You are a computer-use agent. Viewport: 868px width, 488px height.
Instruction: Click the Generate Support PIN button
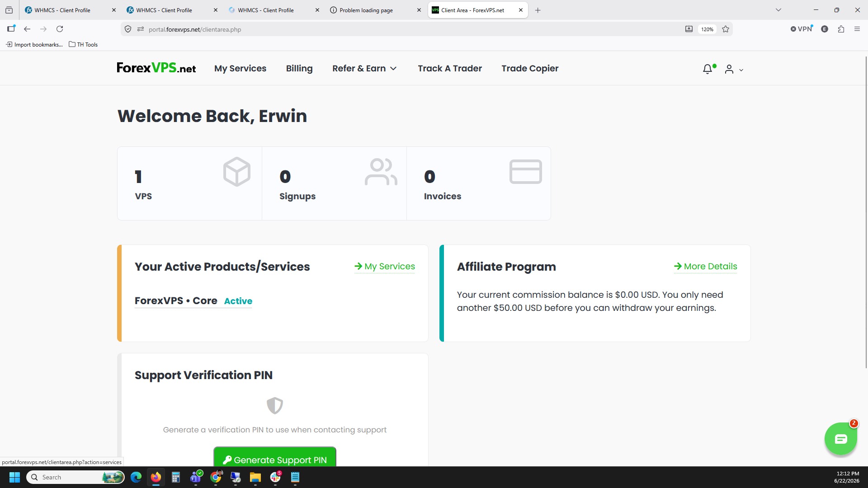(275, 457)
